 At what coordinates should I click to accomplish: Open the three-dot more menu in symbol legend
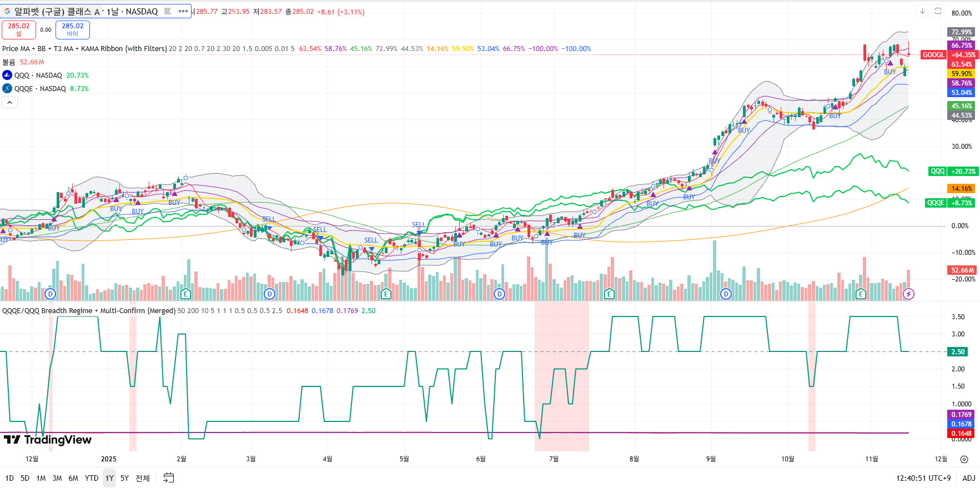(183, 11)
